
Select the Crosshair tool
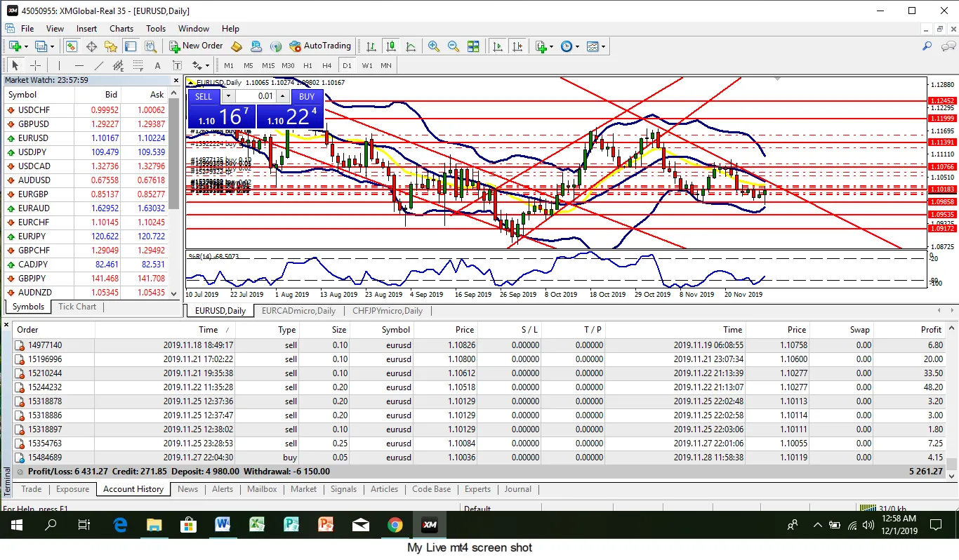pyautogui.click(x=35, y=65)
